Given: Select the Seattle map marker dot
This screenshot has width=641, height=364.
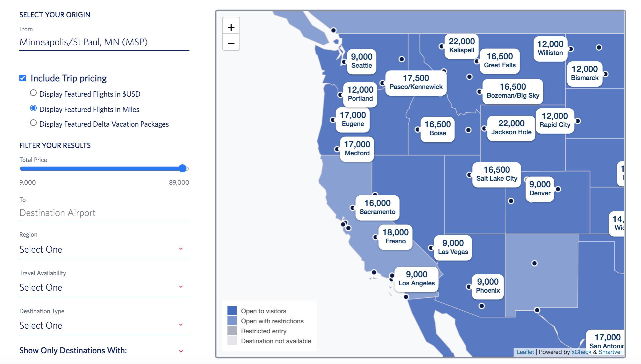Looking at the screenshot, I should click(x=345, y=62).
